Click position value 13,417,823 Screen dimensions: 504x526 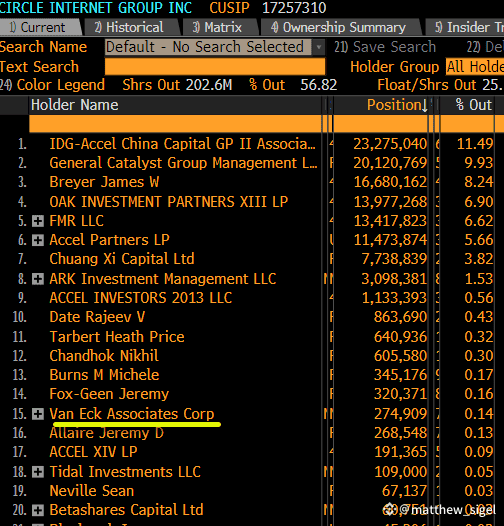[390, 221]
